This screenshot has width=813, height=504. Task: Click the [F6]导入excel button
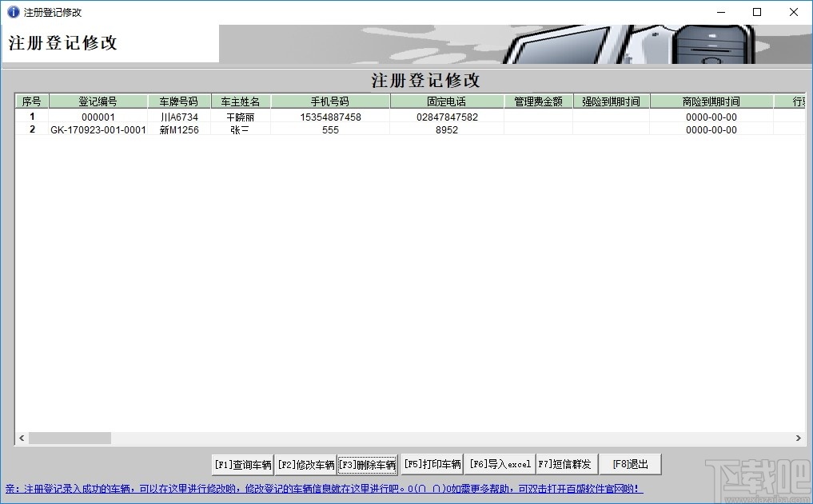click(x=499, y=463)
